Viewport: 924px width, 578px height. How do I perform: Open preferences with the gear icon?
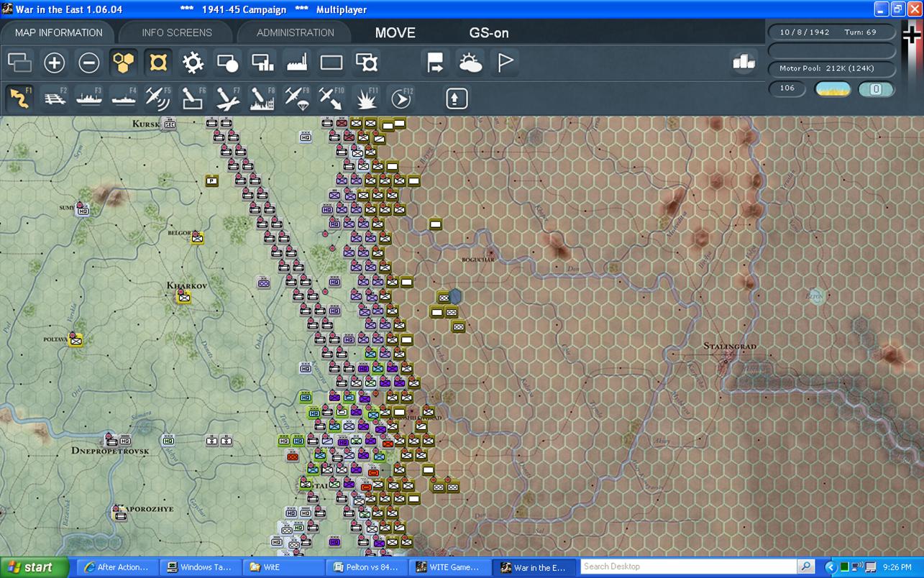(193, 63)
